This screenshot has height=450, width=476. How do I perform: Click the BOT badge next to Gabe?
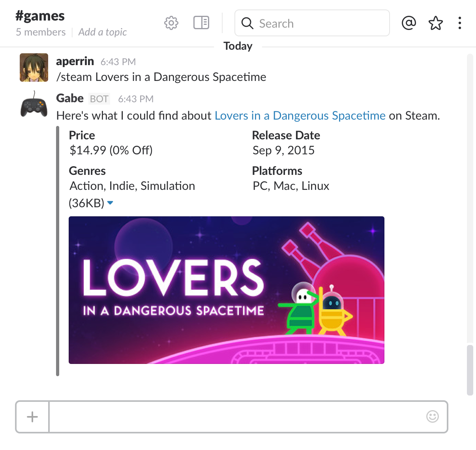click(99, 99)
